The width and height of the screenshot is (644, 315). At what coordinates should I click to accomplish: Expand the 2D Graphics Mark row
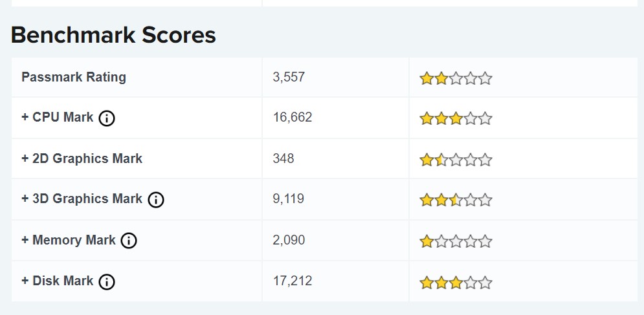(82, 158)
